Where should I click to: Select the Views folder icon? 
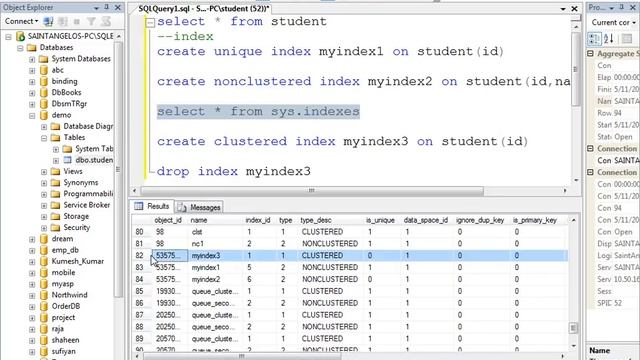tap(56, 171)
